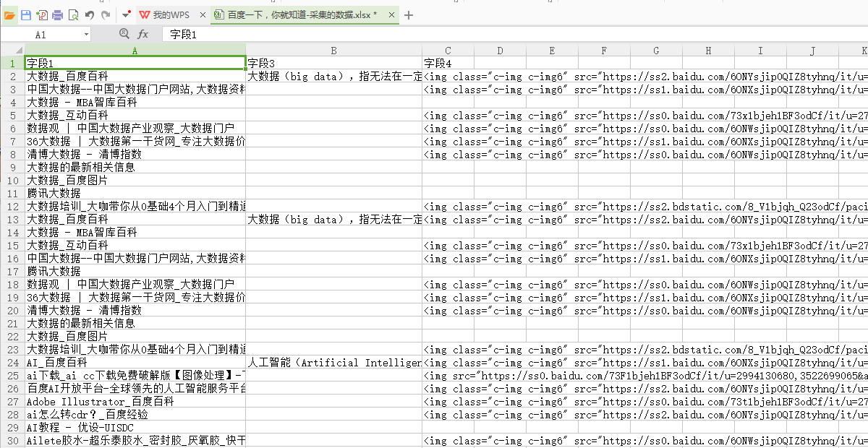Save the workbook with the floppy icon

(26, 14)
